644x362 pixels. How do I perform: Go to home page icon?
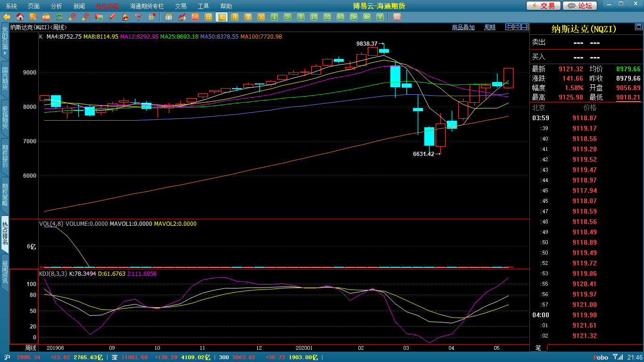click(20, 17)
